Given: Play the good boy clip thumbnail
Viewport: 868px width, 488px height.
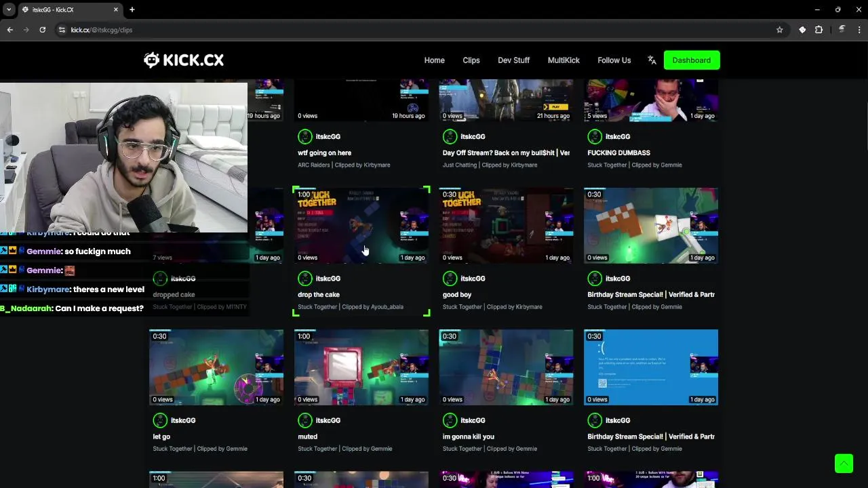Looking at the screenshot, I should coord(506,226).
